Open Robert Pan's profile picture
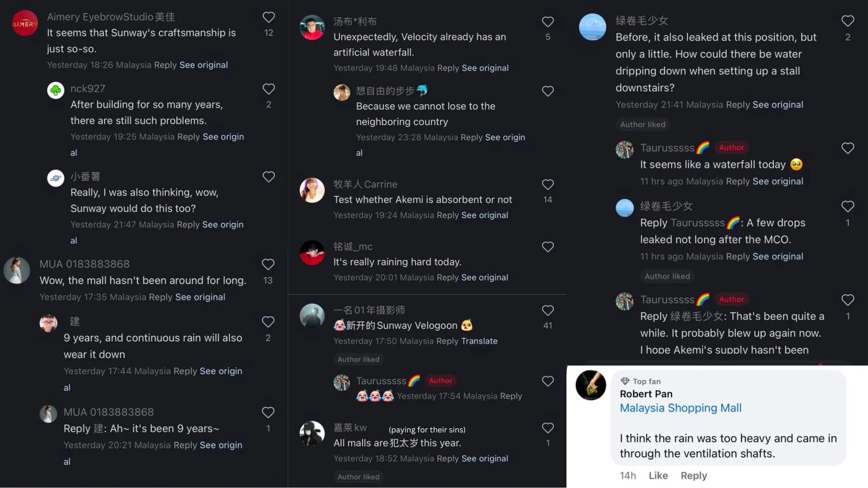This screenshot has width=868, height=488. pos(590,385)
